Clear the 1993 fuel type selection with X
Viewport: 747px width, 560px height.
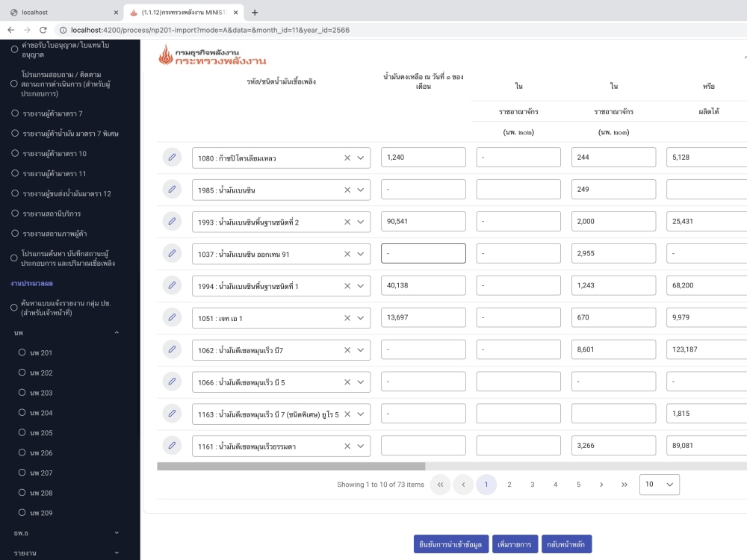[347, 222]
